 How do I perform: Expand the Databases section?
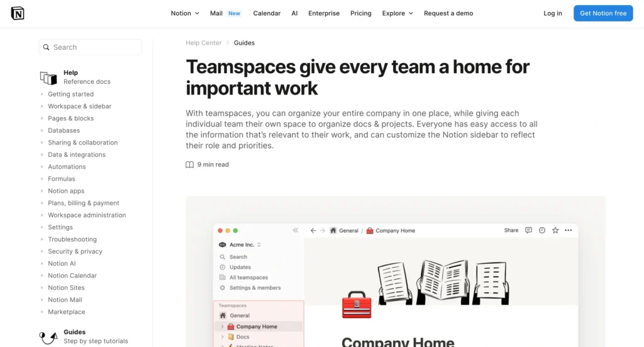(42, 130)
